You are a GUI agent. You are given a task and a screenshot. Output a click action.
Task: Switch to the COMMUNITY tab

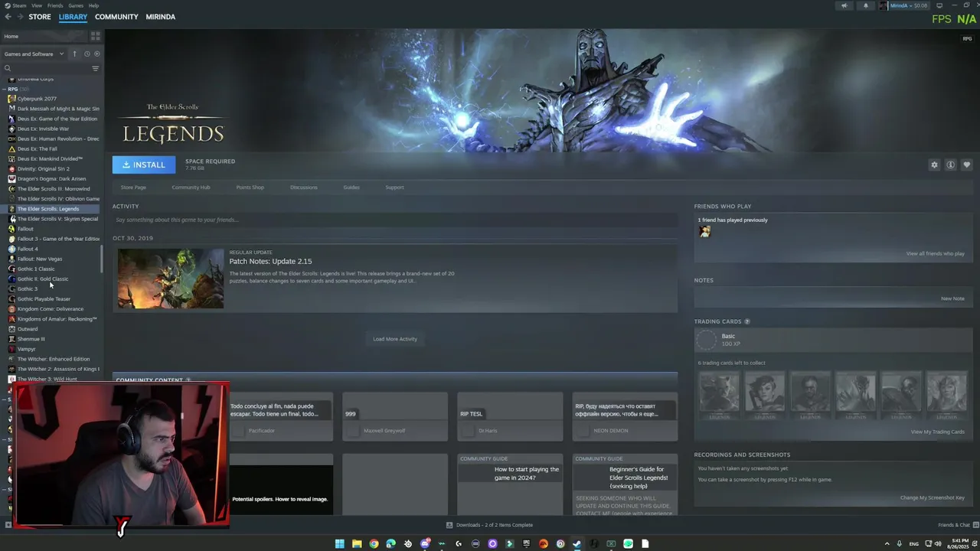pos(116,17)
